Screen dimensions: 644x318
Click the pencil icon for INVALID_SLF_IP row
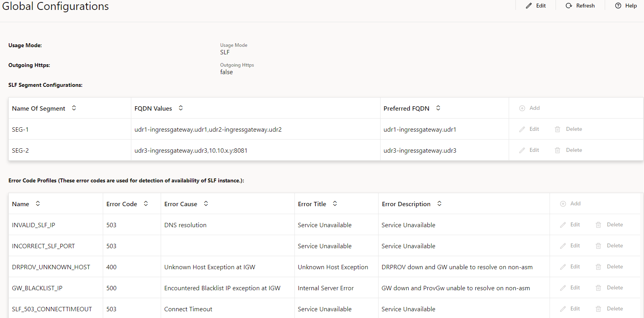tap(563, 225)
